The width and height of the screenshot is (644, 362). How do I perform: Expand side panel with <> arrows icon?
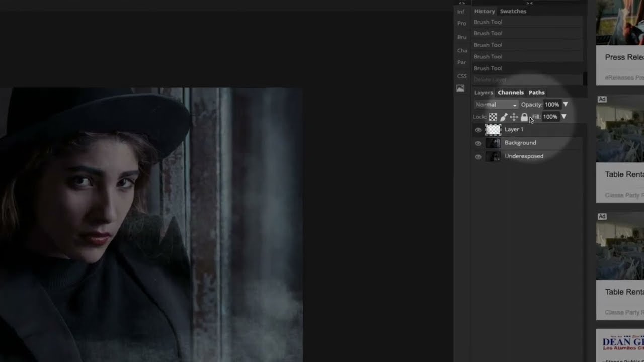point(462,3)
